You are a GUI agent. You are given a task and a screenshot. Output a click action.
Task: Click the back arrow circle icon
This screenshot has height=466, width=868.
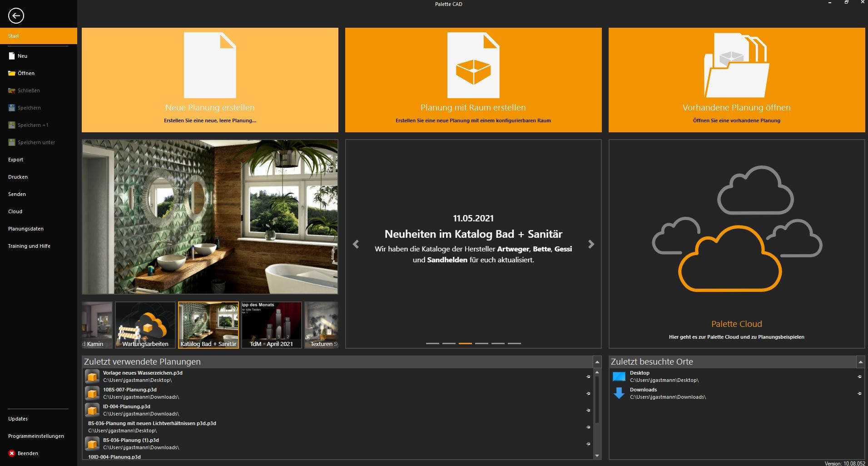coord(16,16)
